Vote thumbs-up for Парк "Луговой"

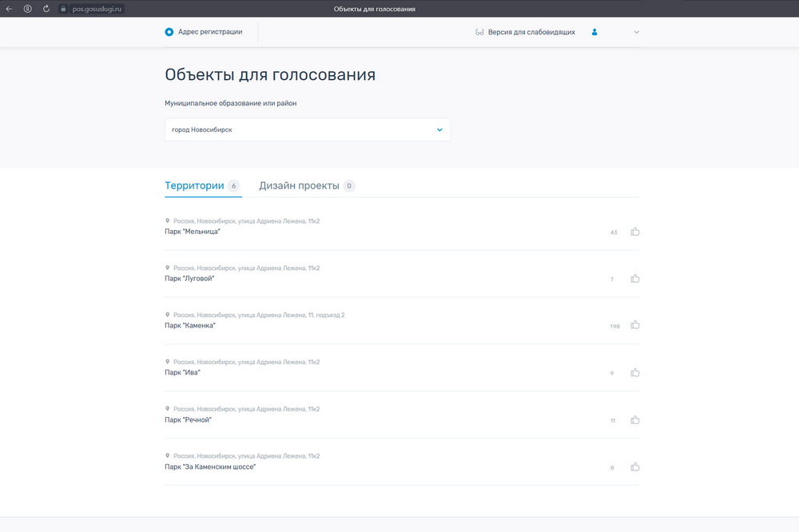click(x=635, y=279)
